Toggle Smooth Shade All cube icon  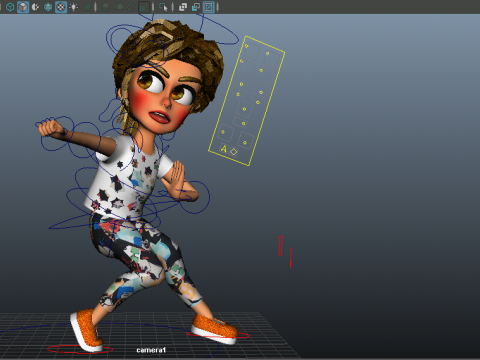tap(23, 7)
